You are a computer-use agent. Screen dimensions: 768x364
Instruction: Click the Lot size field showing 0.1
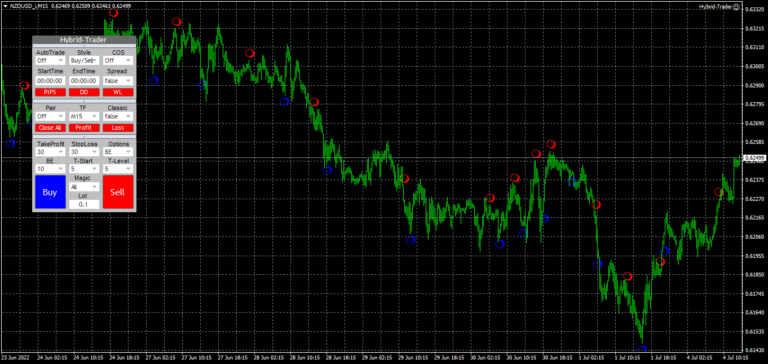click(84, 204)
